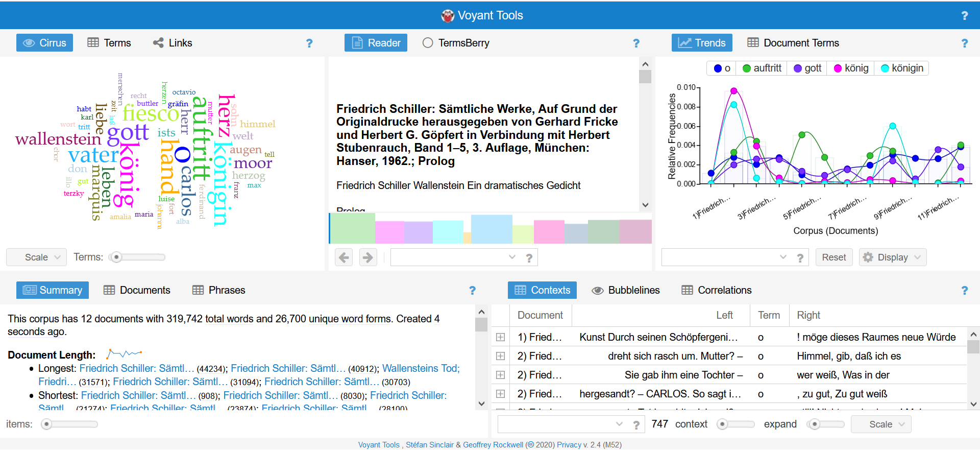The image size is (980, 450).
Task: Click the Voyant Tools owl logo
Action: coord(447,16)
